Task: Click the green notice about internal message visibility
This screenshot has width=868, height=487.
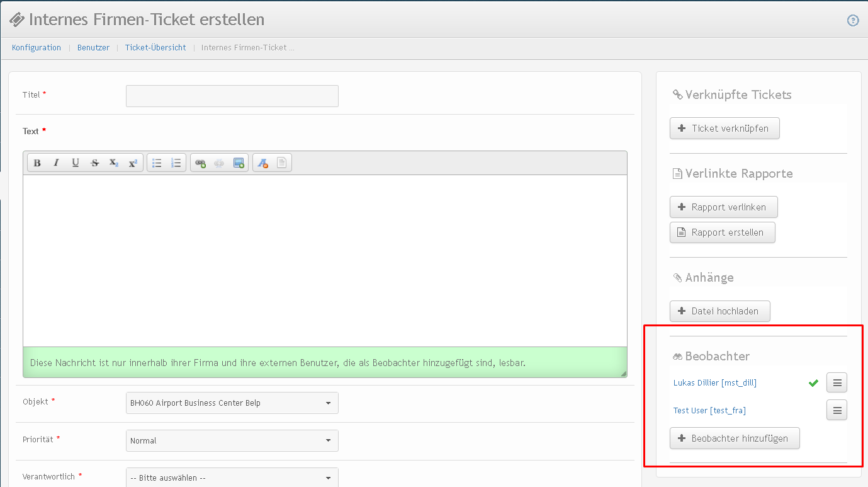Action: 325,362
